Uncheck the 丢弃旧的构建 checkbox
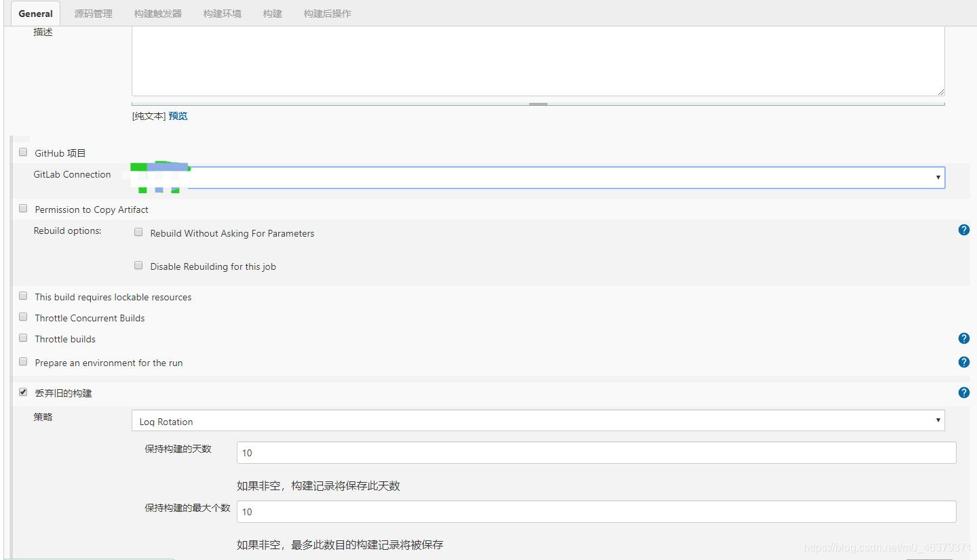The image size is (977, 560). tap(23, 393)
